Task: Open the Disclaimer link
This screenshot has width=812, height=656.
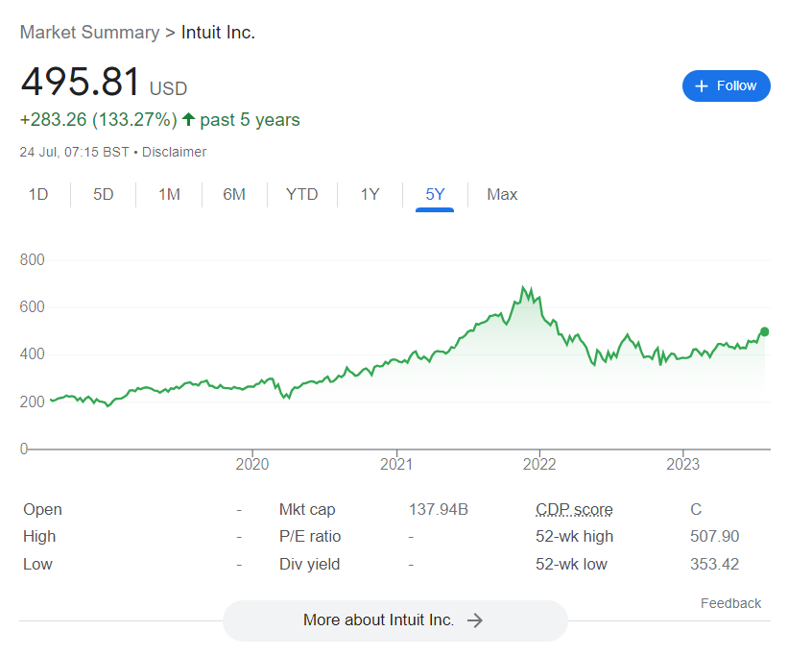Action: [174, 152]
